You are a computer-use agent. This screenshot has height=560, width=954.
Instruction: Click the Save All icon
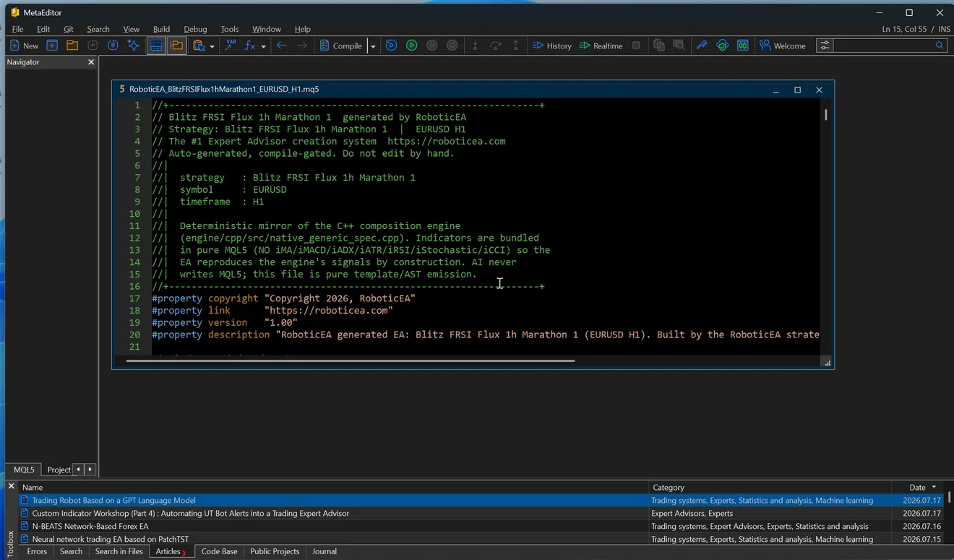pyautogui.click(x=113, y=46)
